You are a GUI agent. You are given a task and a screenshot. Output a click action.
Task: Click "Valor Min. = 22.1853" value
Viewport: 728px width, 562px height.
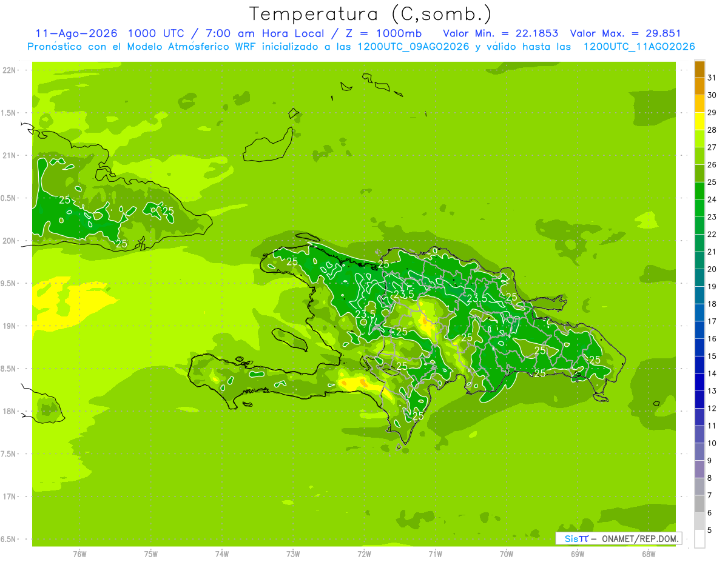click(500, 33)
